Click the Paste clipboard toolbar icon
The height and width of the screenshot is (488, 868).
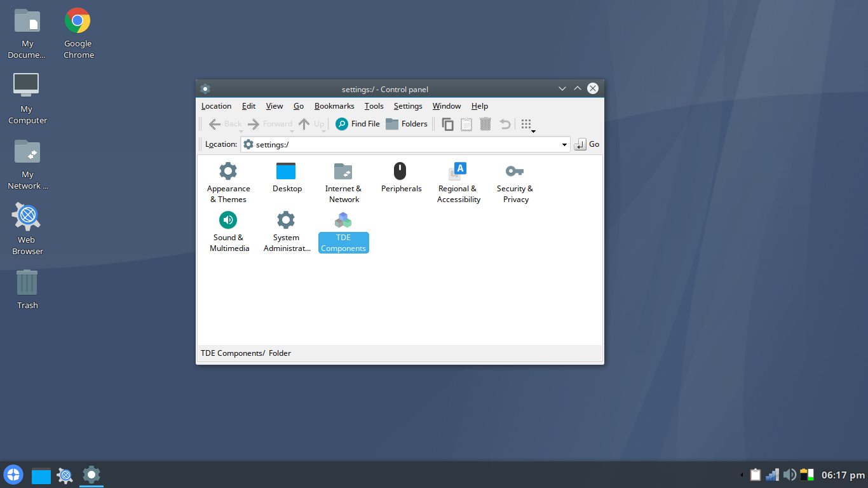coord(466,125)
